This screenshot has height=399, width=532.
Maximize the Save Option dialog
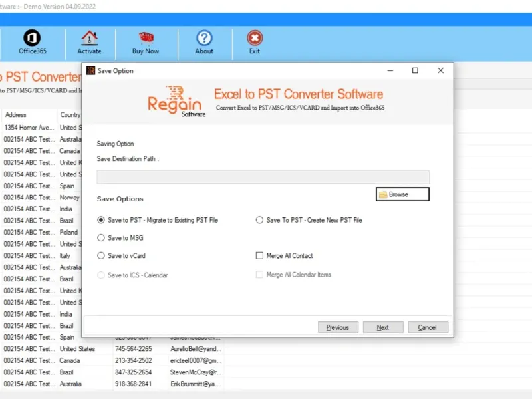coord(415,70)
